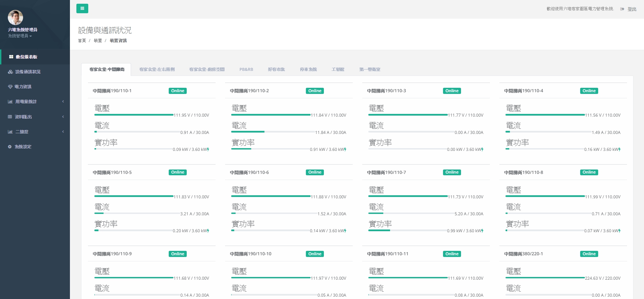Image resolution: width=644 pixels, height=299 pixels.
Task: Click the 二線控 bar chart icon
Action: coord(10,132)
